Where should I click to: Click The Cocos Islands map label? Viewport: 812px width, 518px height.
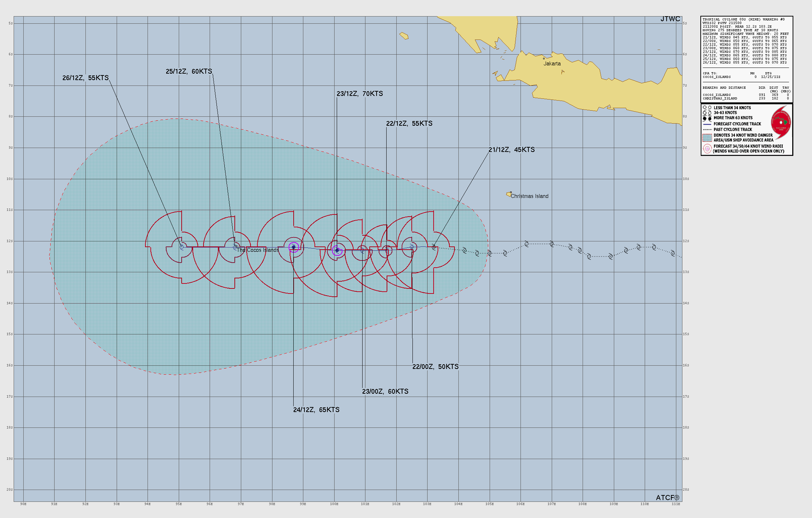pos(258,250)
